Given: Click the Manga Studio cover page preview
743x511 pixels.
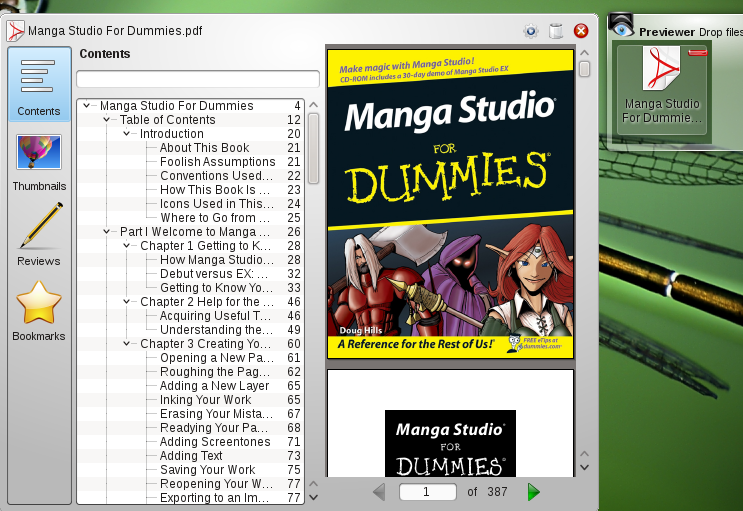Looking at the screenshot, I should [450, 204].
